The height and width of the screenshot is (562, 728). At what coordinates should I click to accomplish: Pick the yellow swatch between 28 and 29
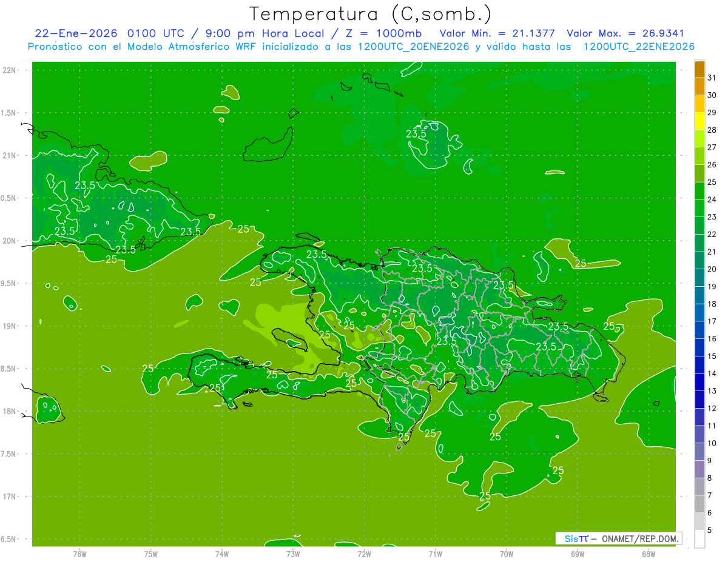click(x=699, y=121)
